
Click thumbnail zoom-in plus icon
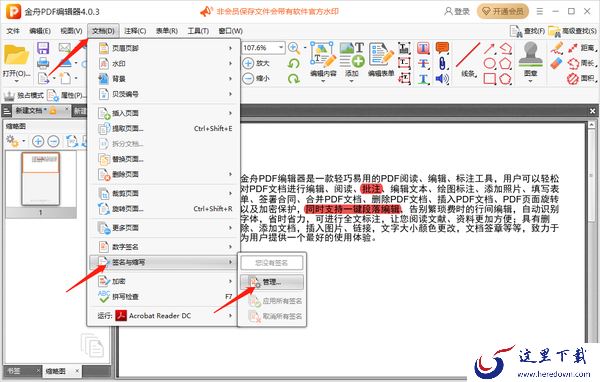(x=38, y=141)
